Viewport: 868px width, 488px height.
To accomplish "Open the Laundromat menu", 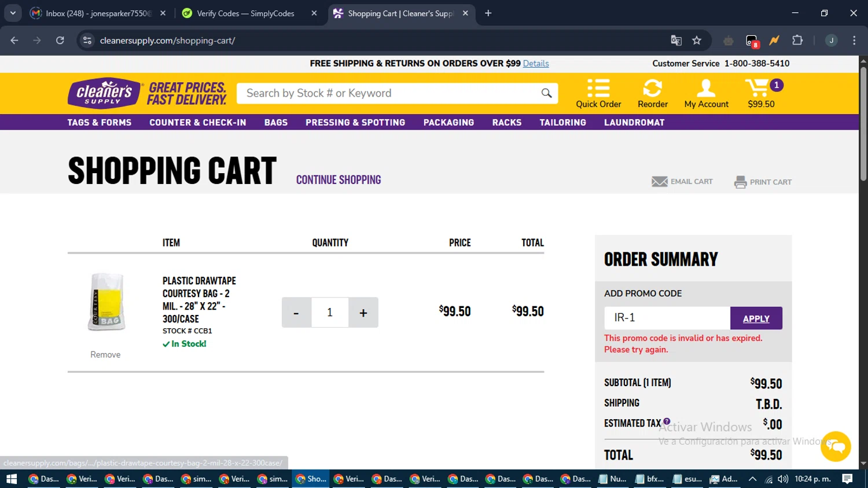I will (634, 123).
